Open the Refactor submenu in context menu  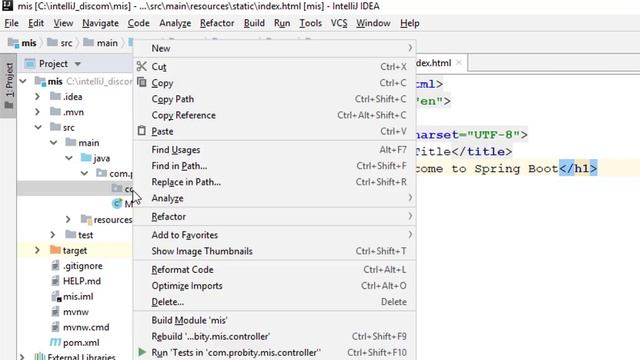tap(274, 216)
